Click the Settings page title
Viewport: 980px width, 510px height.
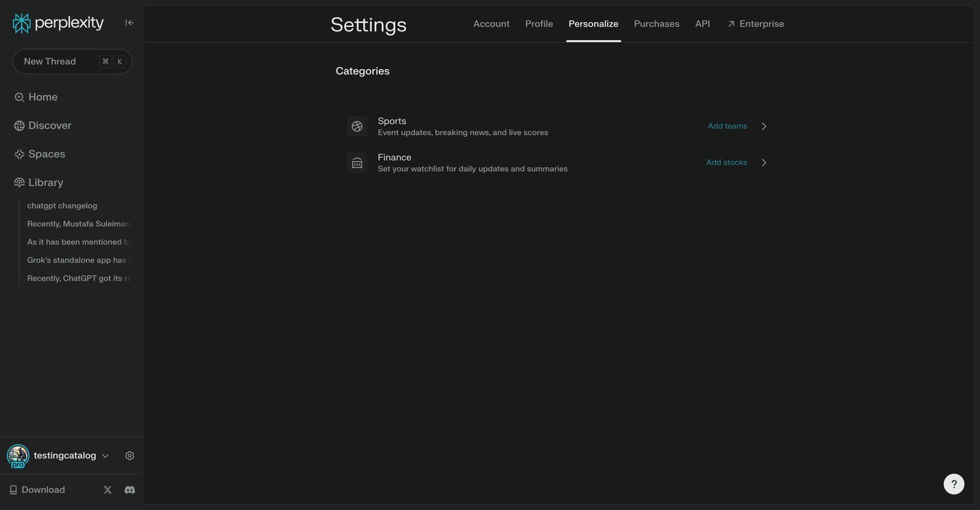pyautogui.click(x=368, y=24)
